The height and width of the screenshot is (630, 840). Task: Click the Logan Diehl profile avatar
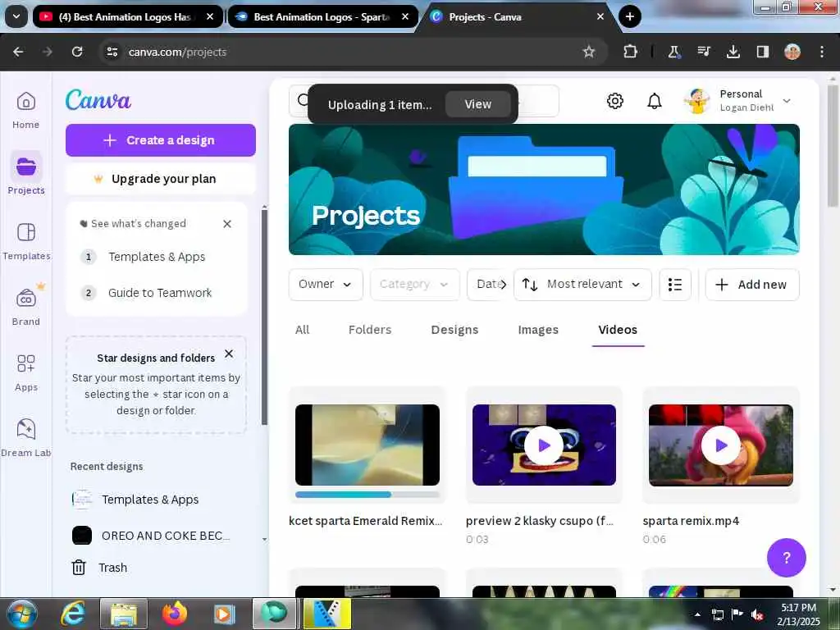(696, 101)
